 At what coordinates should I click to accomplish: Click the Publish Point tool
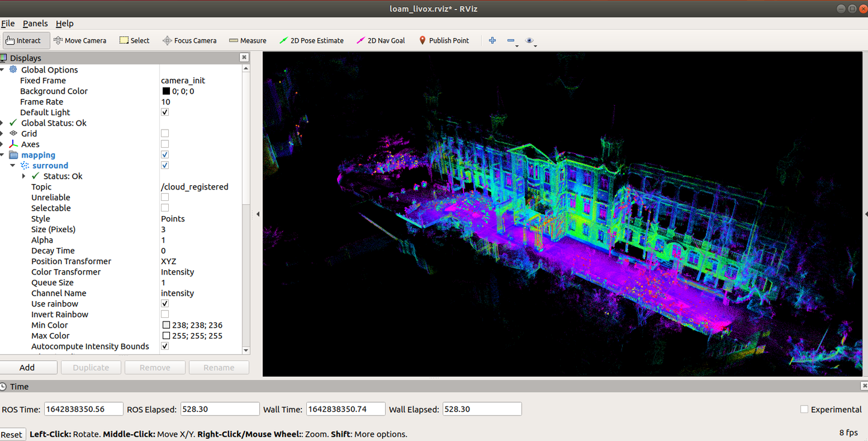[444, 40]
